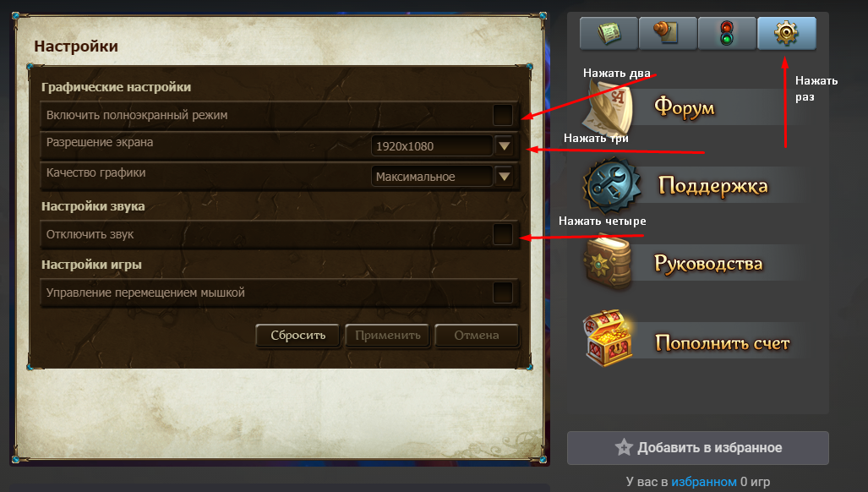Screen dimensions: 868x492
Task: Toggle Управление перемещением мышкой checkbox
Action: click(503, 292)
